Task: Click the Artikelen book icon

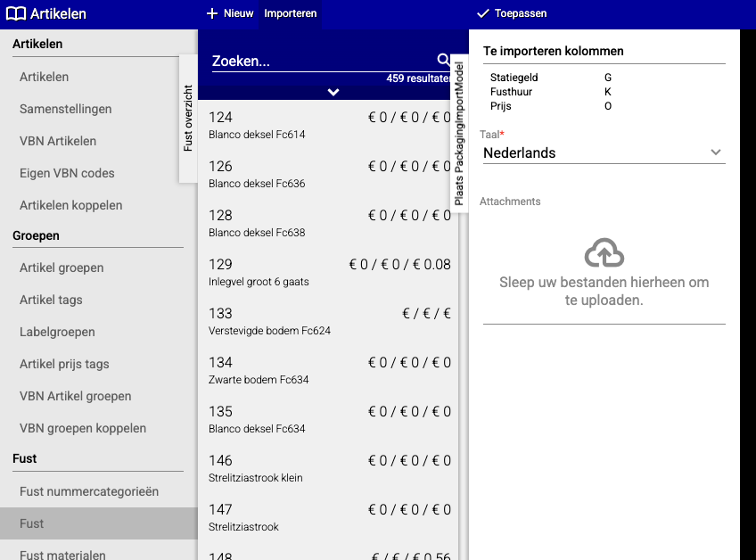Action: [16, 13]
